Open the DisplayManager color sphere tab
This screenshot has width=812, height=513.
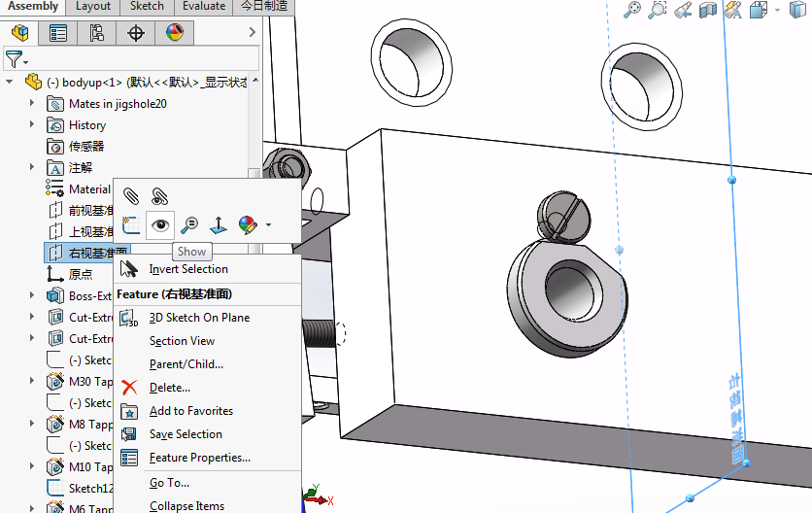175,33
